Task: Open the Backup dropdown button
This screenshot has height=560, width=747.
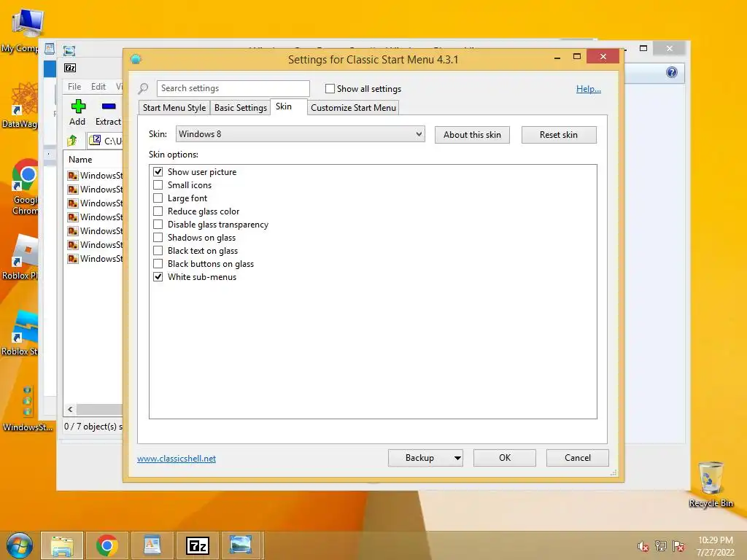Action: point(425,458)
